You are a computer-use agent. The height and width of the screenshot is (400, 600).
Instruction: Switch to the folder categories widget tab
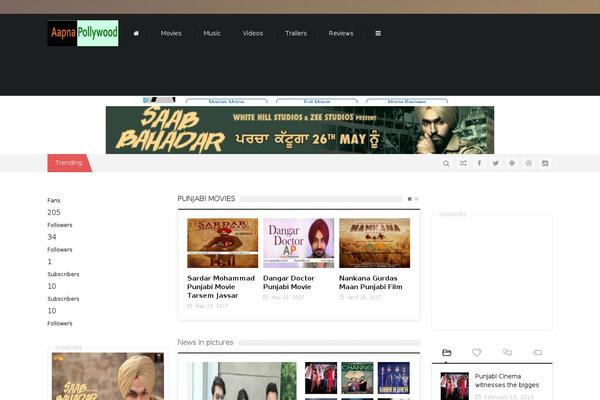(447, 352)
